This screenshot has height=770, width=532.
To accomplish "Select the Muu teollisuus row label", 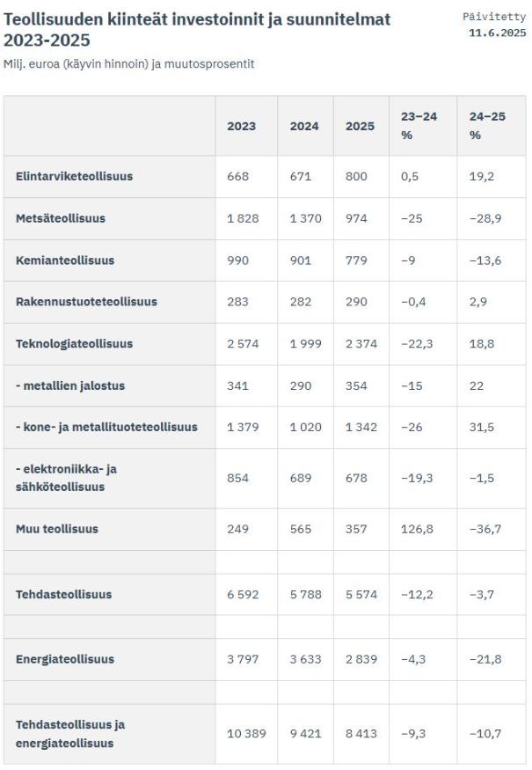I will pyautogui.click(x=57, y=529).
